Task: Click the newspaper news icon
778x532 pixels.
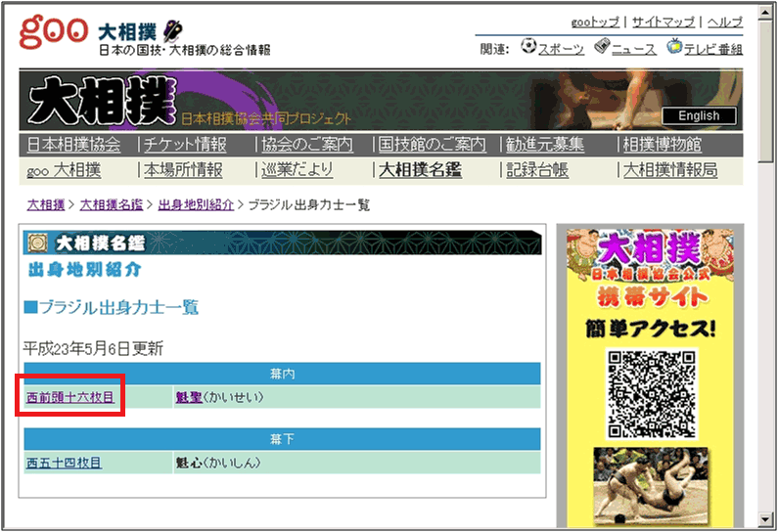Action: coord(602,46)
